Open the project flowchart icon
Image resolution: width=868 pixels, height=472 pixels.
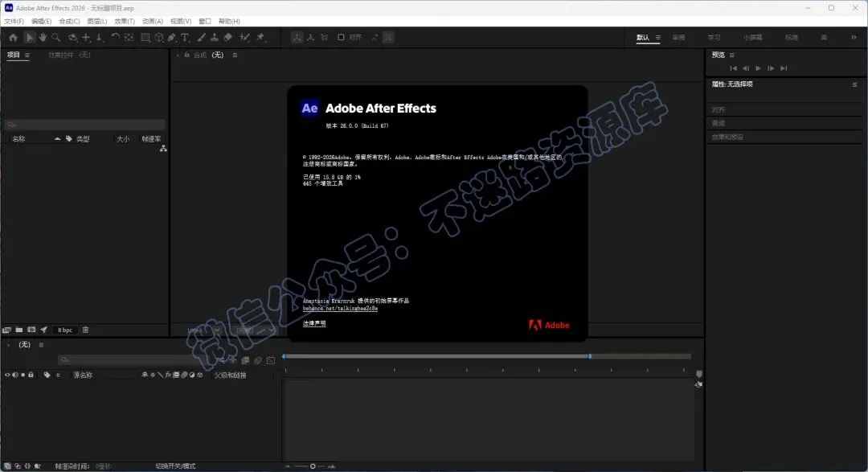click(163, 149)
